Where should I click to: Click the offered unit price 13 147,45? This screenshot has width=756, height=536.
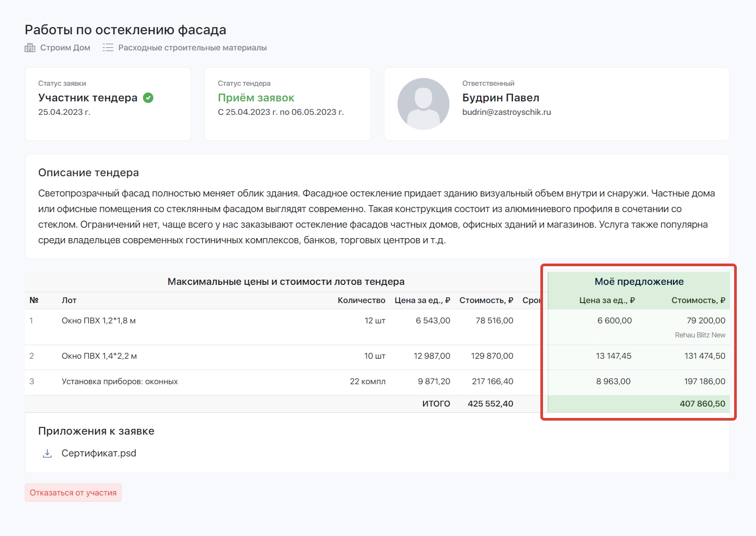(x=613, y=356)
